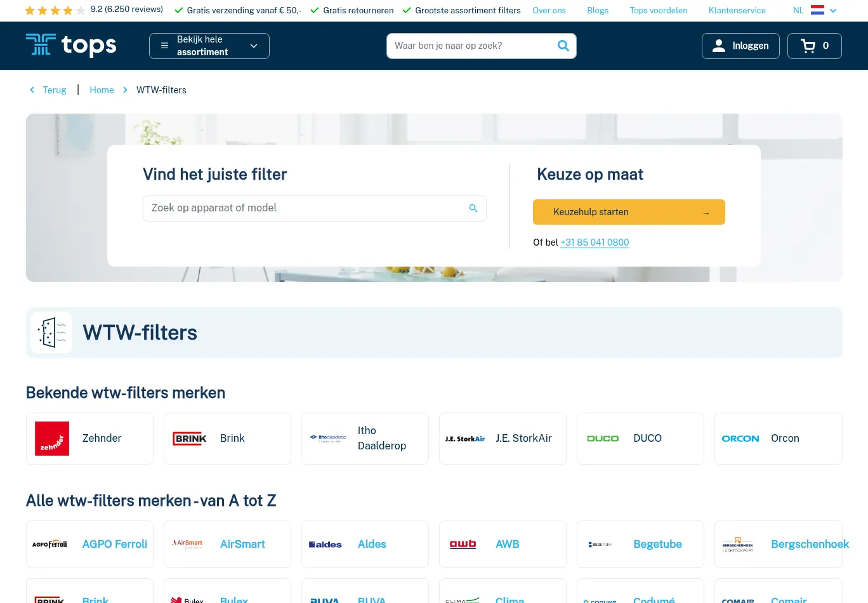Click the Tops logo in header
Screen dimensions: 868x603
71,46
